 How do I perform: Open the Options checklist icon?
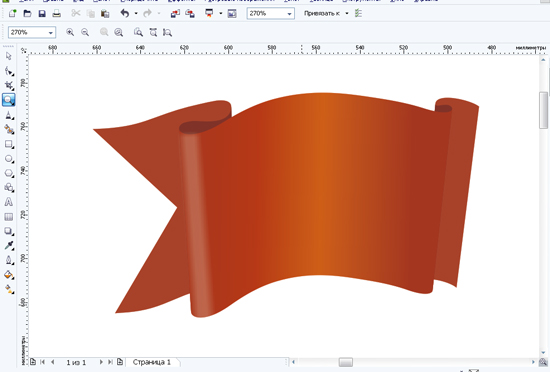tap(358, 13)
